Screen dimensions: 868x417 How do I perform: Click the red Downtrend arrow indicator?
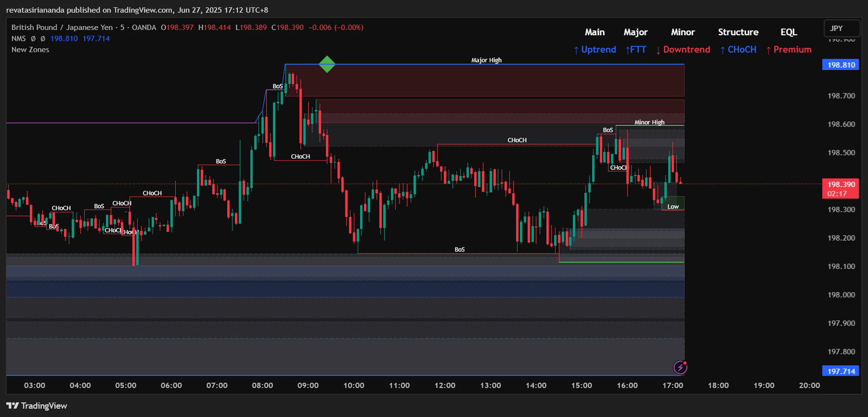(682, 49)
